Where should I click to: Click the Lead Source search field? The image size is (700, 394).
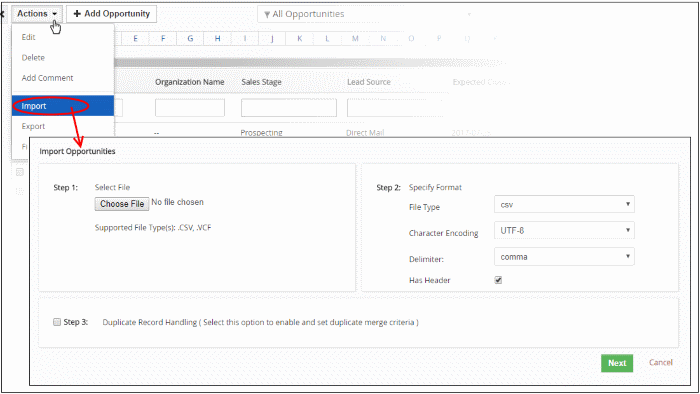[x=395, y=108]
